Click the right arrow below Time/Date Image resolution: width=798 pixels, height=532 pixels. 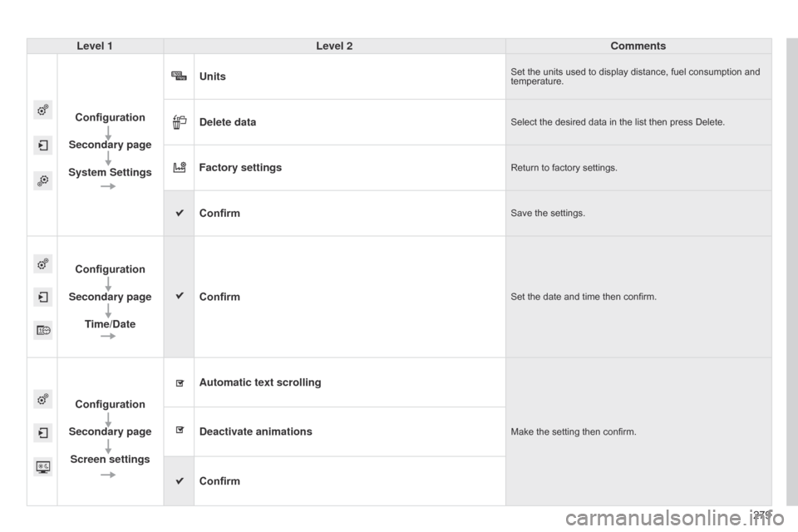[107, 337]
